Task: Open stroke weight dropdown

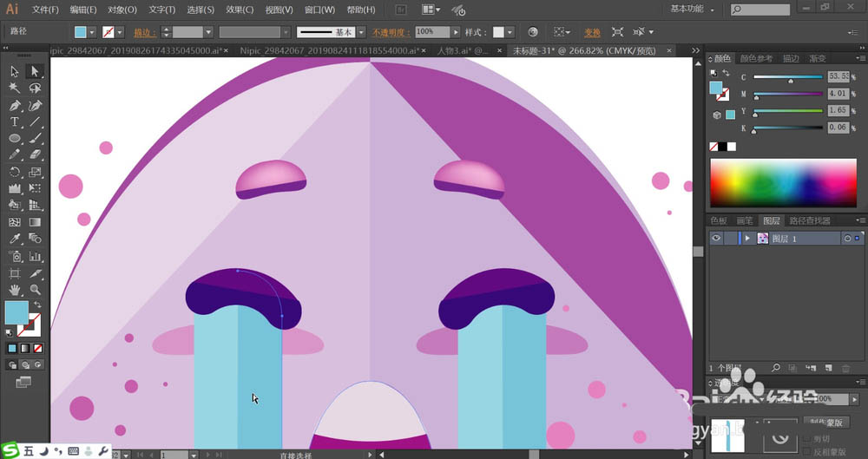Action: (x=208, y=32)
